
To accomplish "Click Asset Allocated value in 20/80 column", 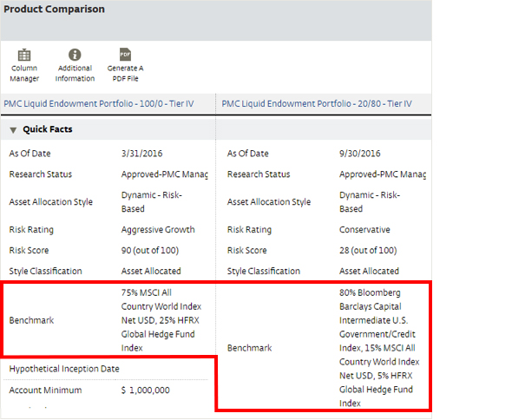I will [x=369, y=271].
